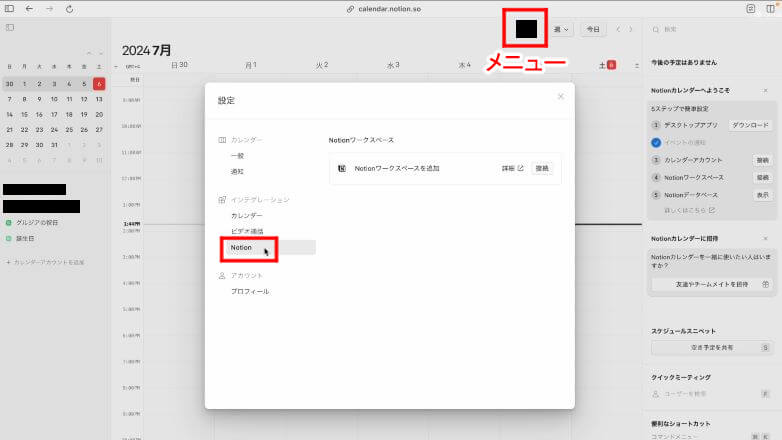Click the インテグレーション section icon in settings
782x440 pixels.
tap(222, 200)
